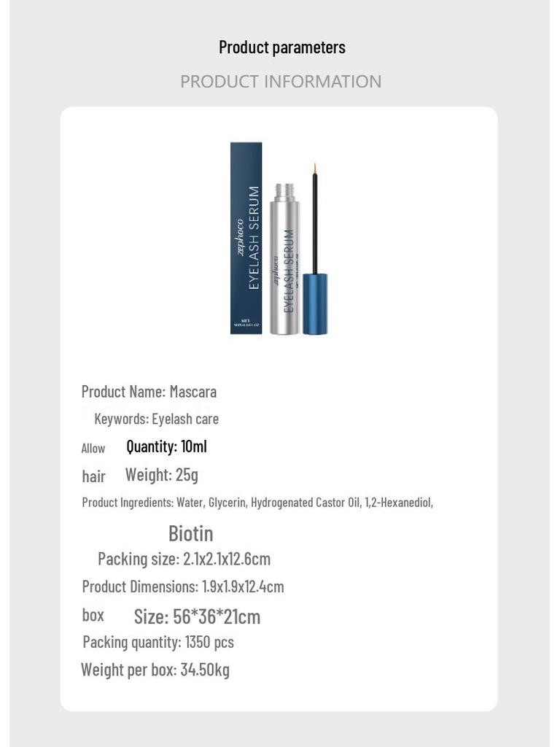Select Product Dimensions 1.9x1.9x12.4cm line
Image resolution: width=560 pixels, height=747 pixels.
click(183, 587)
